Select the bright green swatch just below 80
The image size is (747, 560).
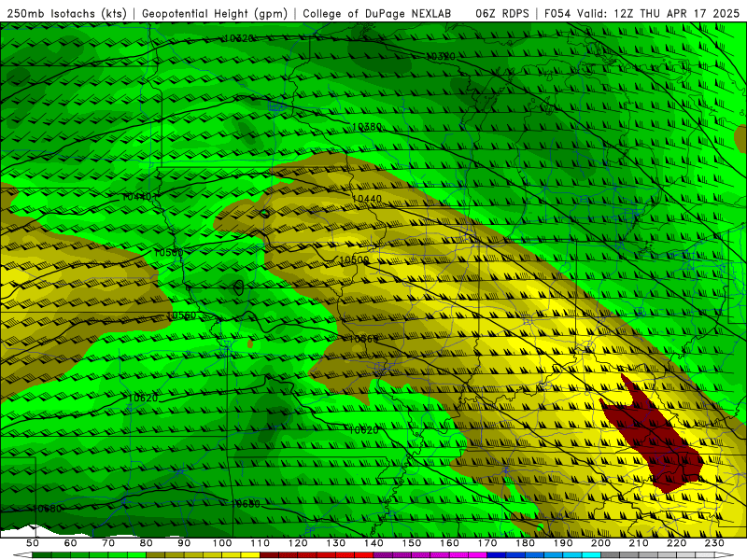(x=136, y=555)
